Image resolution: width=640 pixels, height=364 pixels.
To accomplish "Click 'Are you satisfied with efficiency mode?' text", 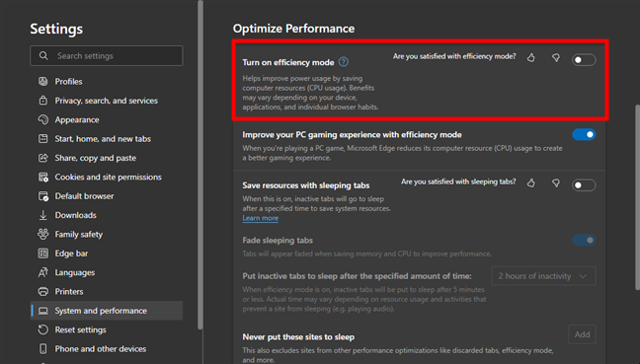I will (x=454, y=56).
